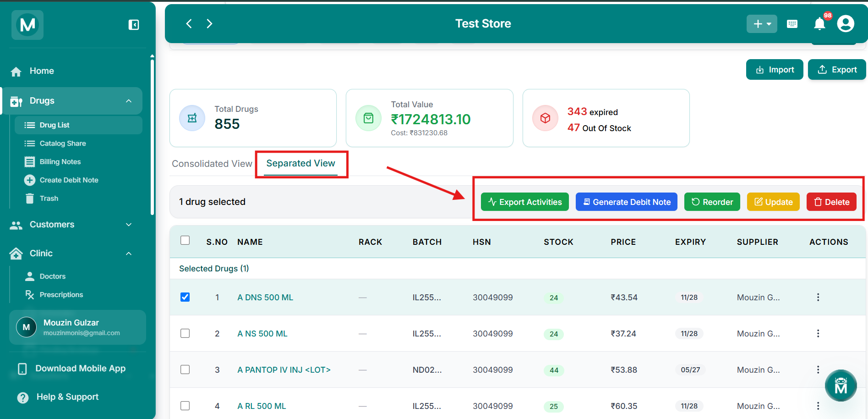Image resolution: width=868 pixels, height=419 pixels.
Task: Click the Export button
Action: (837, 70)
